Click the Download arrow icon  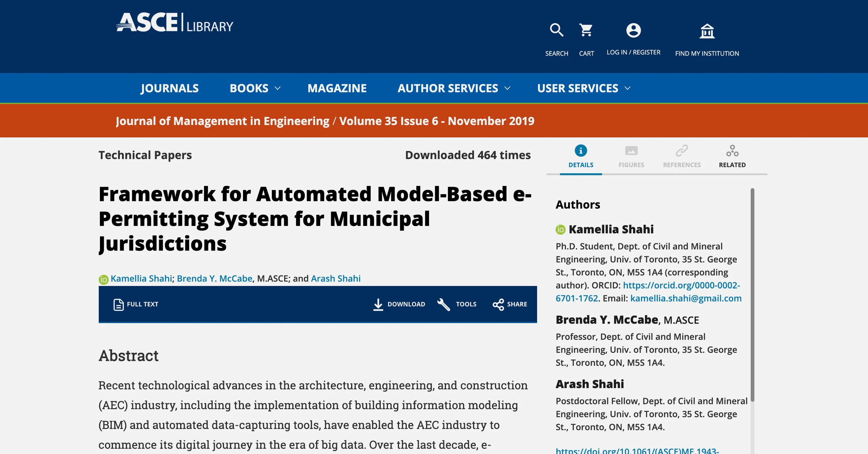point(378,304)
